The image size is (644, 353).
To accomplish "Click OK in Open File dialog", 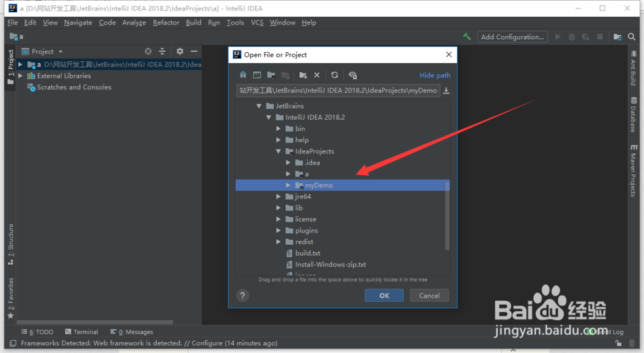I will coord(384,296).
